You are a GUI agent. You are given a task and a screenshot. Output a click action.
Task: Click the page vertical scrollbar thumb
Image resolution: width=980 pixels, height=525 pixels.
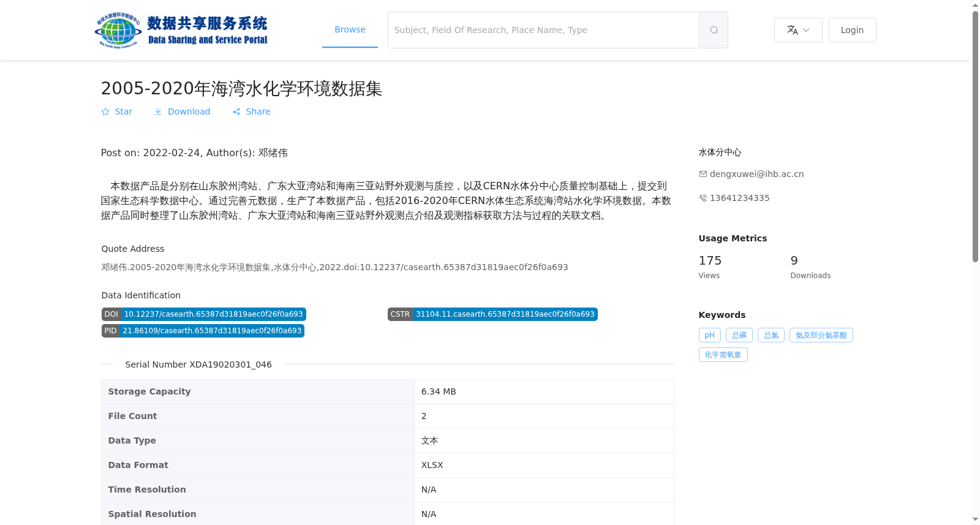tap(975, 136)
